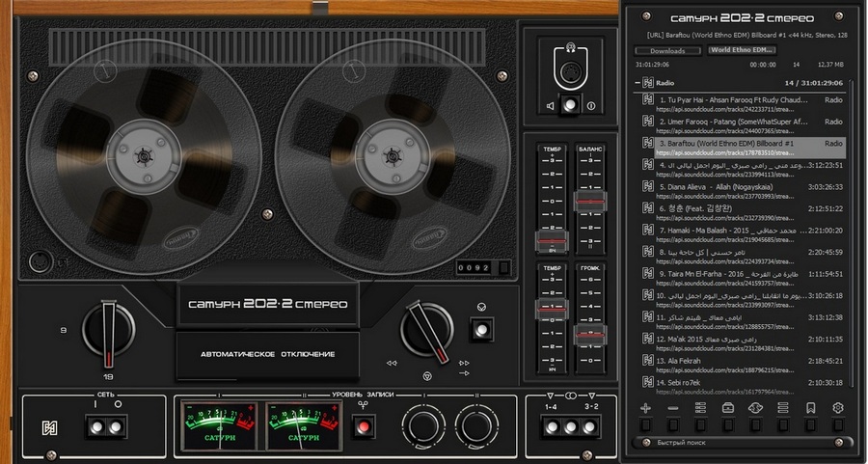Click the plus icon to add tracks

(644, 409)
